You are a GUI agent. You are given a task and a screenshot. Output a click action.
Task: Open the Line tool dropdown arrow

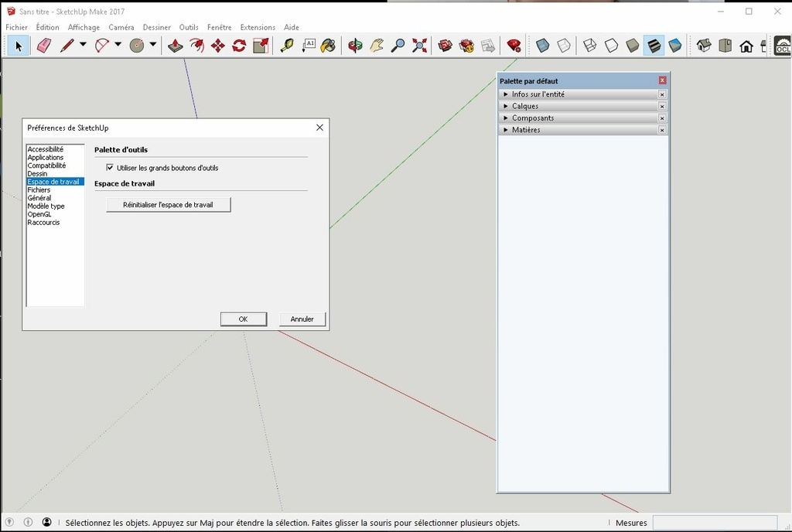[x=83, y=45]
